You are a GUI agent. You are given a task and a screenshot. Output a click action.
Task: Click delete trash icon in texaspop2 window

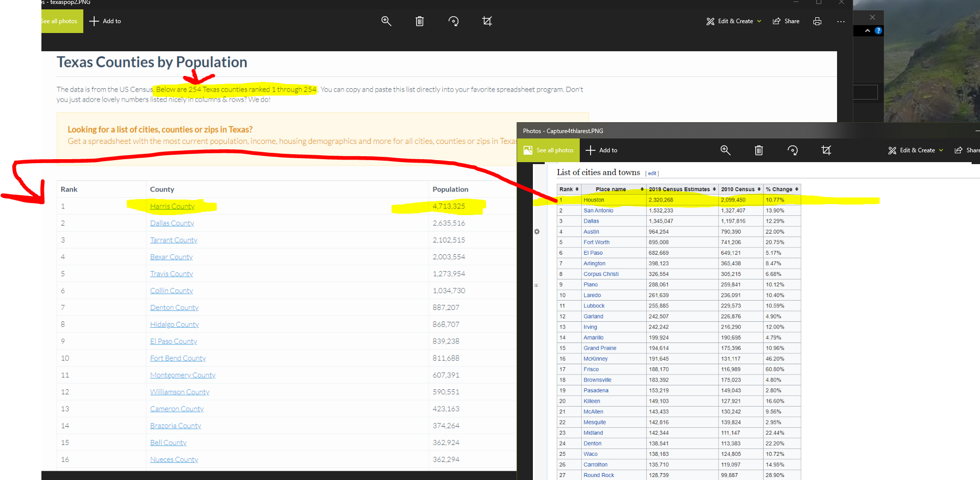pos(420,21)
